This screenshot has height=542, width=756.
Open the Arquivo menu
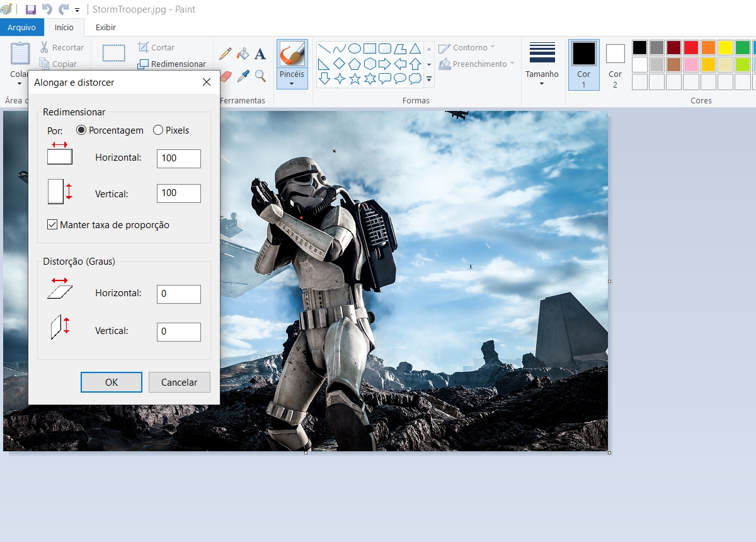click(x=22, y=27)
